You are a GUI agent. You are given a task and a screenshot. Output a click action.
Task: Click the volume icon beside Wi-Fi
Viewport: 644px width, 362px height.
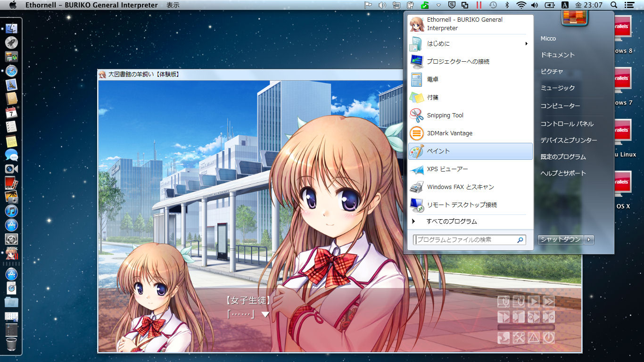(535, 5)
